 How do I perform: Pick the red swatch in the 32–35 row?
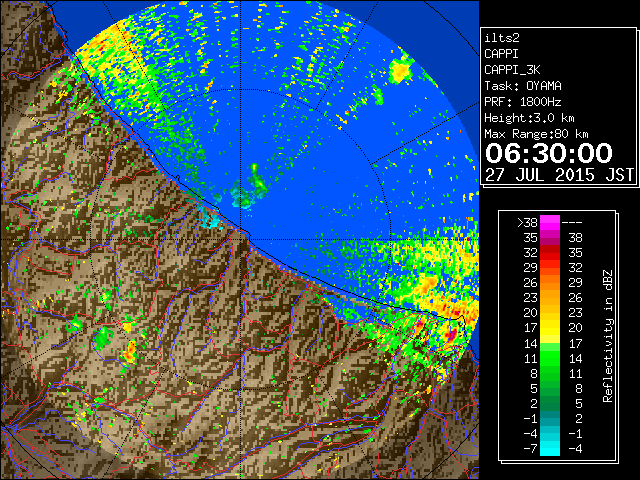(550, 253)
